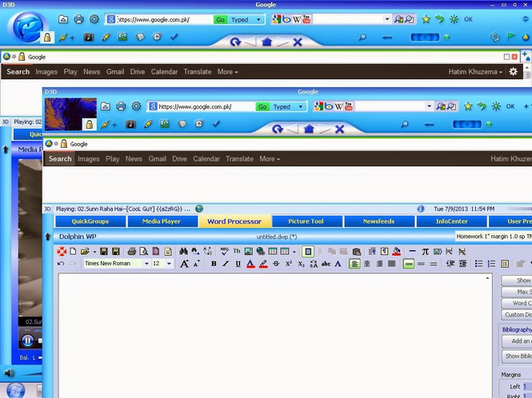Toggle subscript X₂ formatting
532x398 pixels.
tap(302, 264)
